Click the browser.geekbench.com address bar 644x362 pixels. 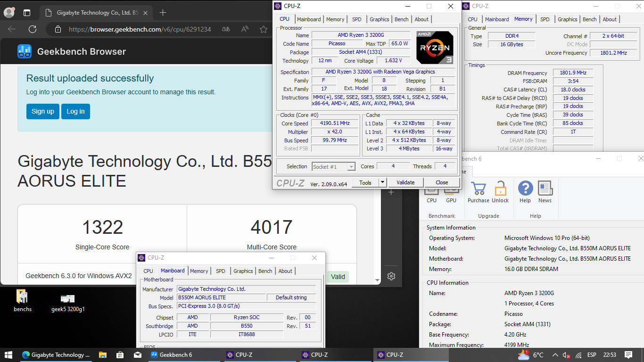(x=140, y=29)
